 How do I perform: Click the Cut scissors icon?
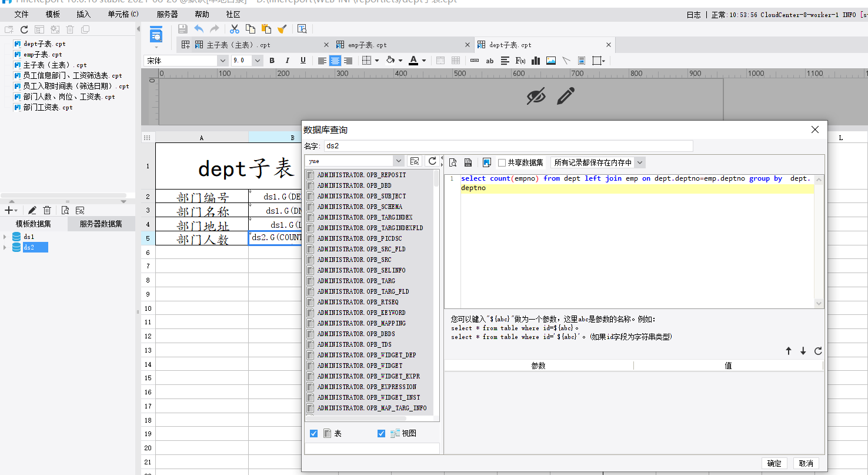pyautogui.click(x=234, y=29)
